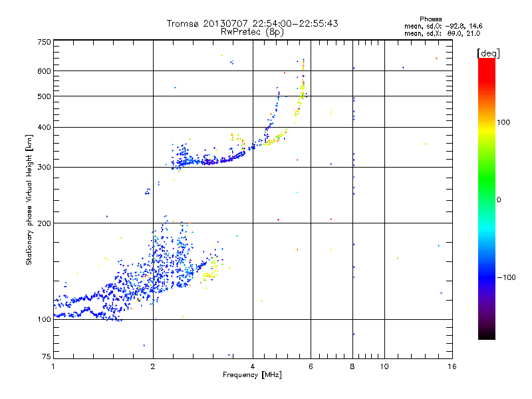Click the 'Phases' header label

click(x=430, y=19)
